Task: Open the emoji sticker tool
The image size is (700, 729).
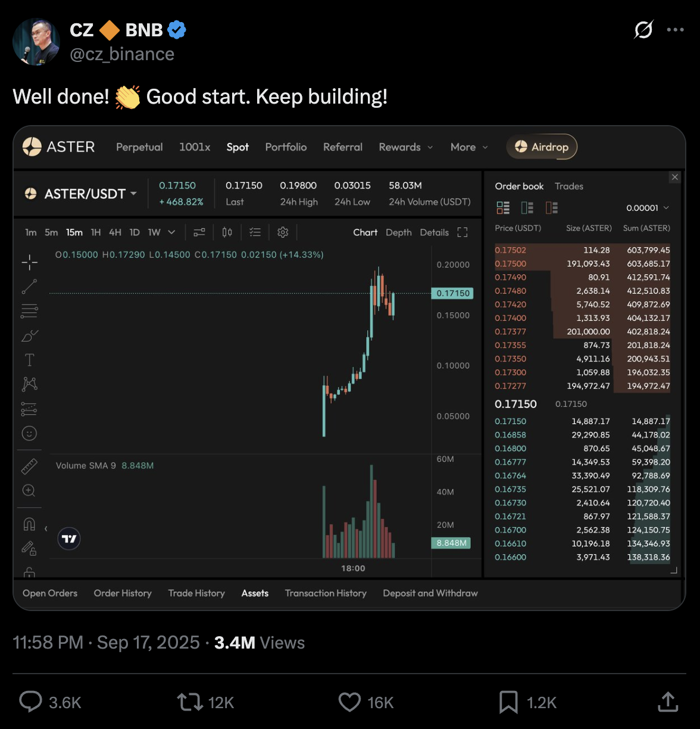Action: (29, 434)
